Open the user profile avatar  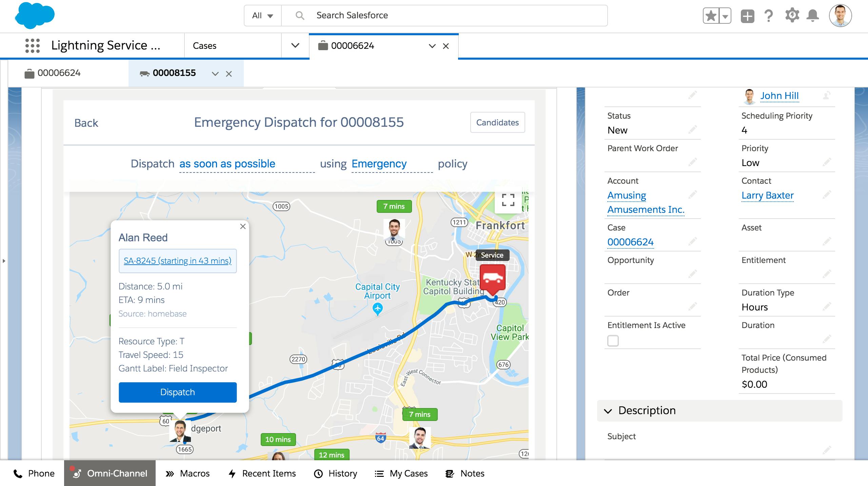coord(840,16)
